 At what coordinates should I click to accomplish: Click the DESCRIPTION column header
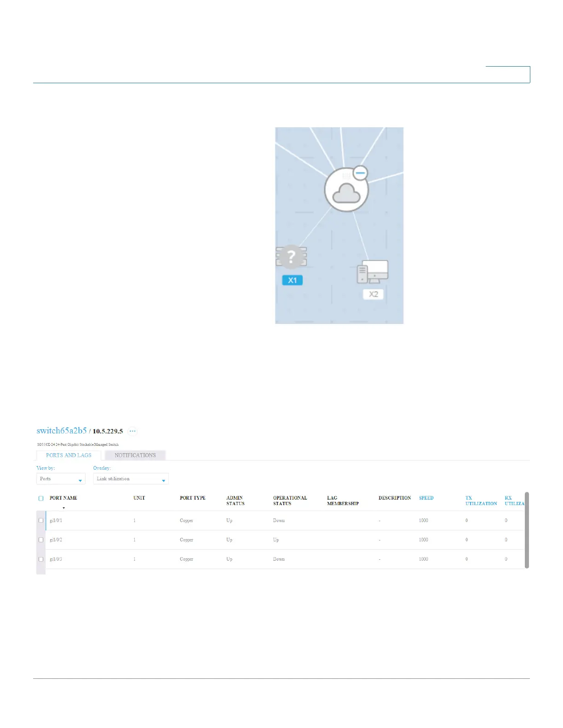(x=395, y=498)
